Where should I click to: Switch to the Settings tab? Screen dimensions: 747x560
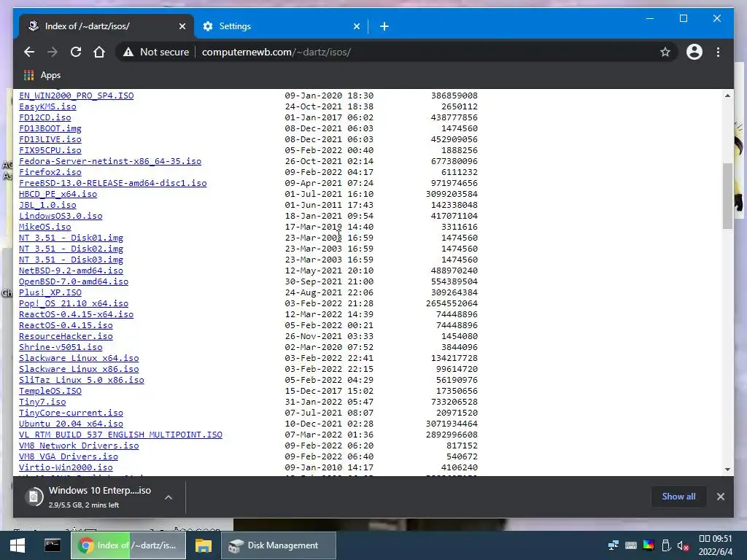[281, 26]
